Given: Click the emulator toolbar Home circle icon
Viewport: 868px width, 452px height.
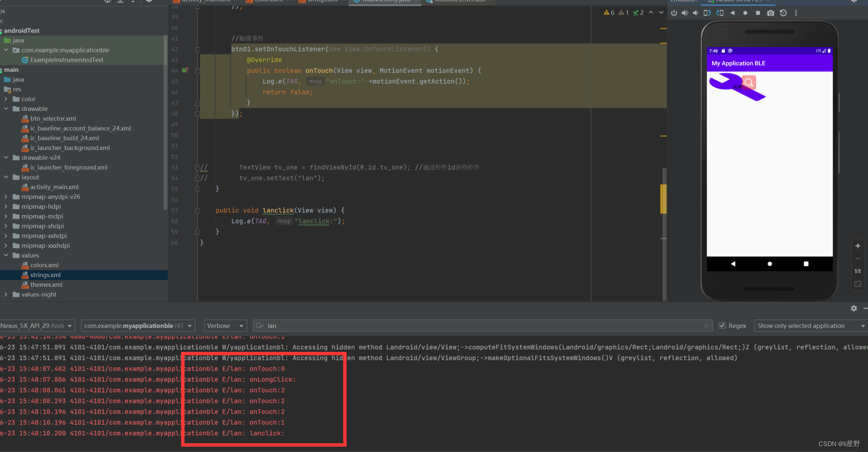Looking at the screenshot, I should [745, 13].
